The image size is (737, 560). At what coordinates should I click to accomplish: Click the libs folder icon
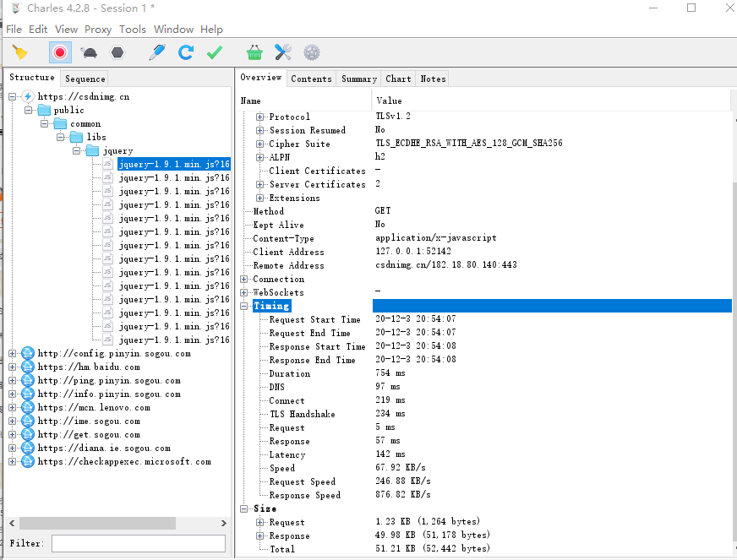pyautogui.click(x=76, y=137)
